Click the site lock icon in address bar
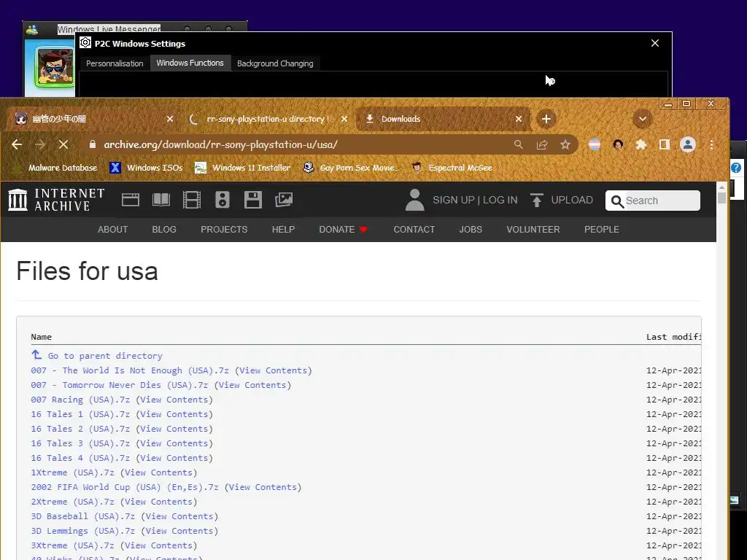Screen dimensions: 747x560 click(93, 145)
